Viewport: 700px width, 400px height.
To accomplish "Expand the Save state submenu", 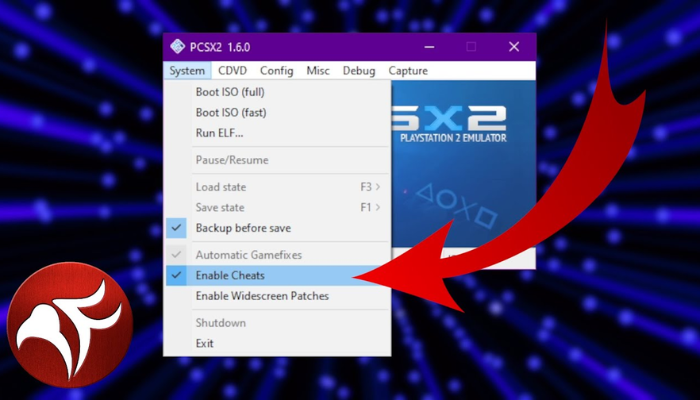I will [x=277, y=207].
